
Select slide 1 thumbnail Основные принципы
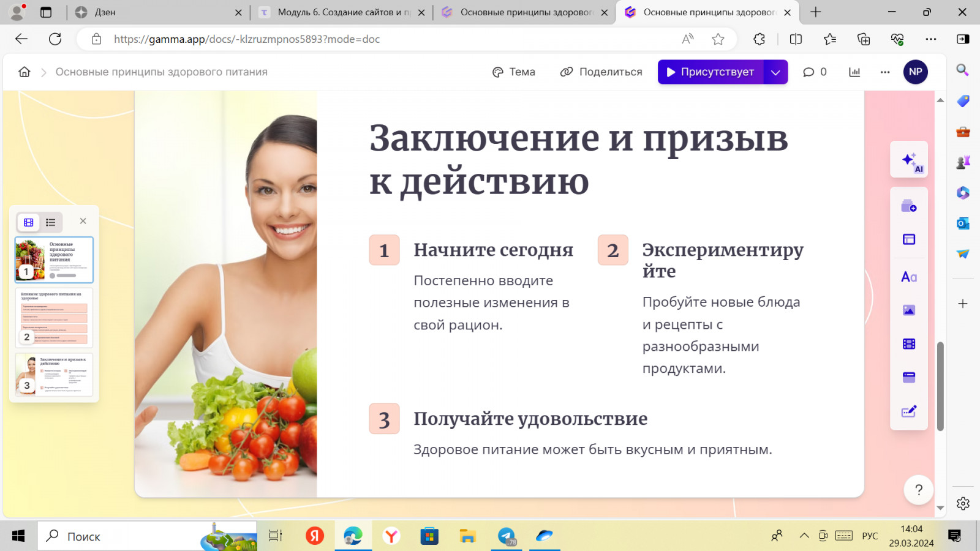(54, 260)
